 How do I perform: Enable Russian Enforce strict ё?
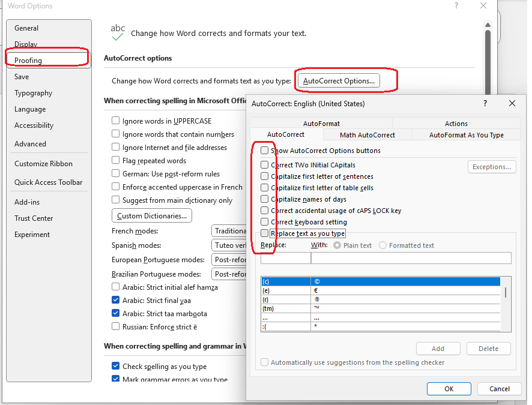[116, 326]
